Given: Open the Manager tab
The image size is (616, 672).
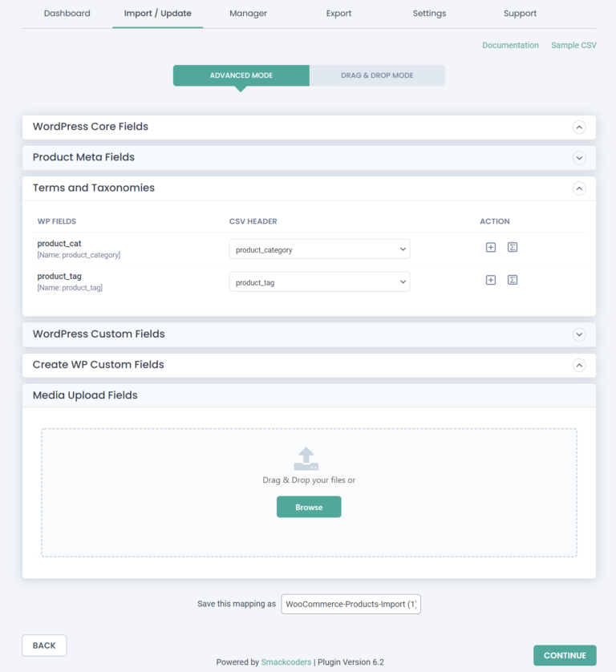Looking at the screenshot, I should [248, 14].
